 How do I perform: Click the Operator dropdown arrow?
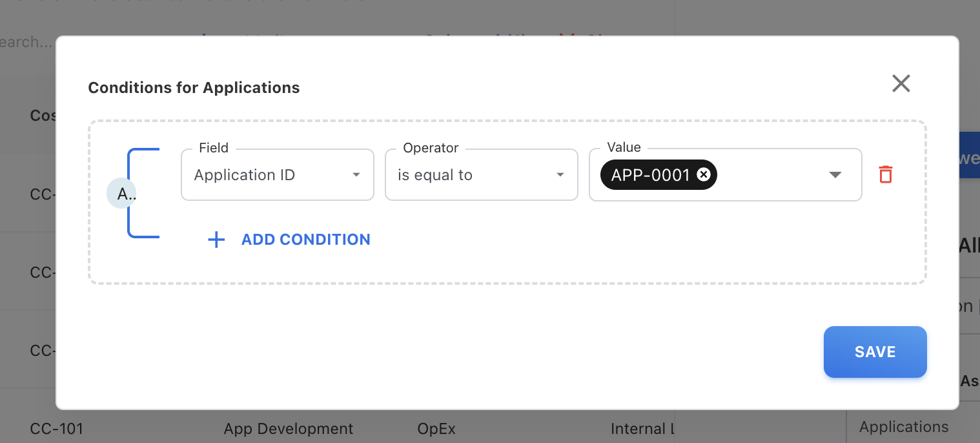point(560,175)
